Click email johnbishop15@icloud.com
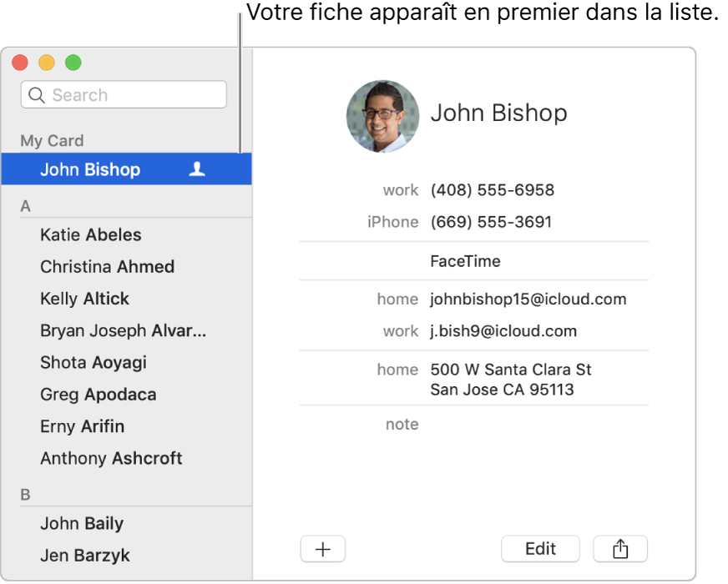The image size is (728, 584). coord(528,300)
